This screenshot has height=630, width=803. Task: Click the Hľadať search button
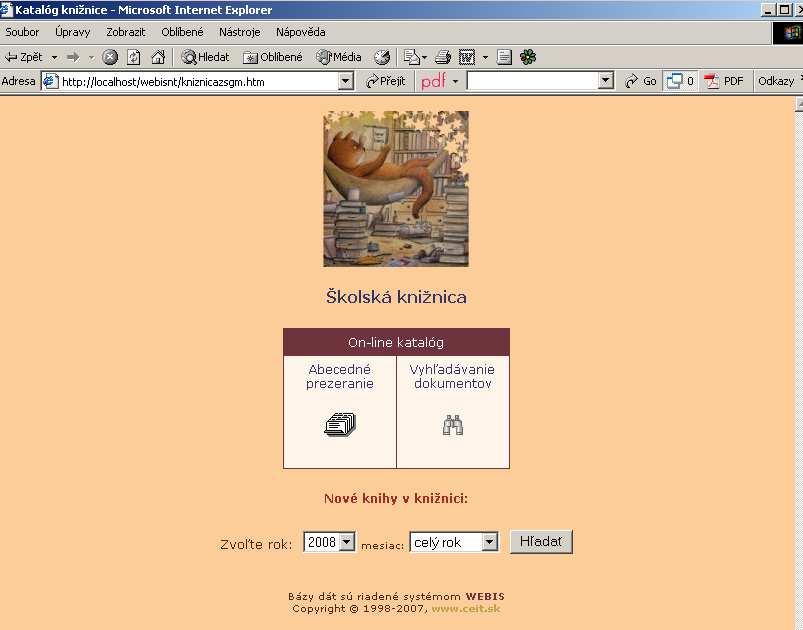541,541
